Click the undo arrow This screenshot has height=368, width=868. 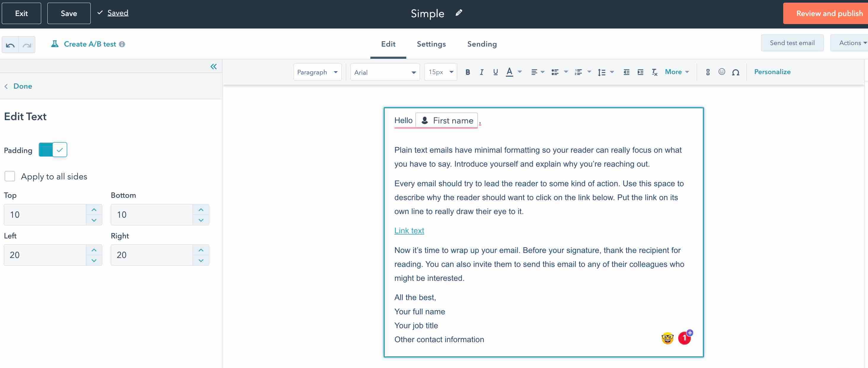tap(10, 45)
